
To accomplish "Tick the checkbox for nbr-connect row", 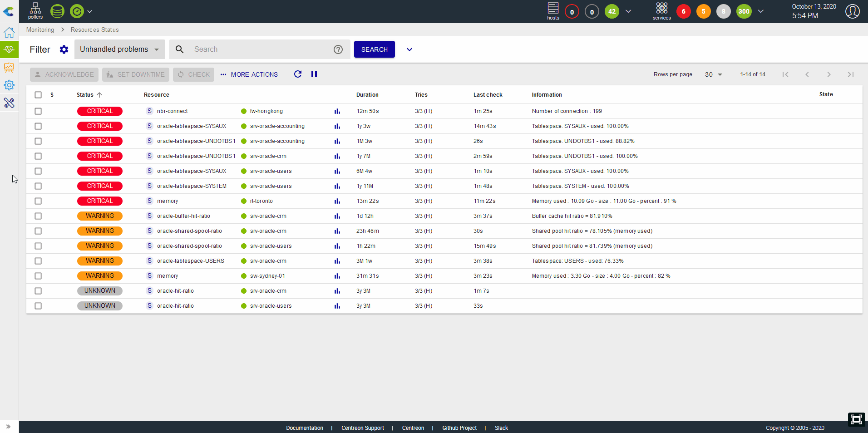I will pyautogui.click(x=38, y=111).
